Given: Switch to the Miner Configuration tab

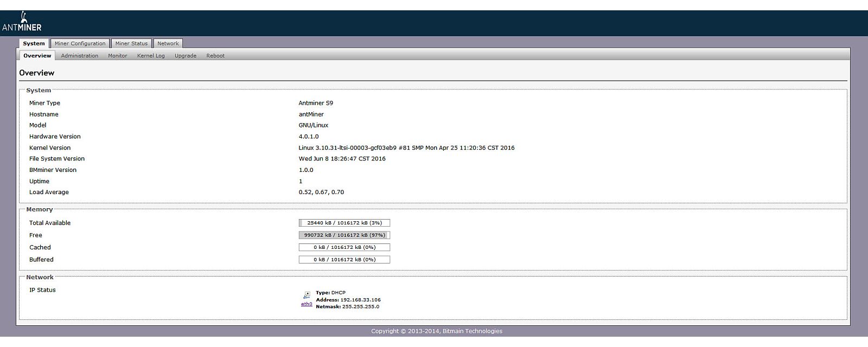Looking at the screenshot, I should (x=80, y=43).
